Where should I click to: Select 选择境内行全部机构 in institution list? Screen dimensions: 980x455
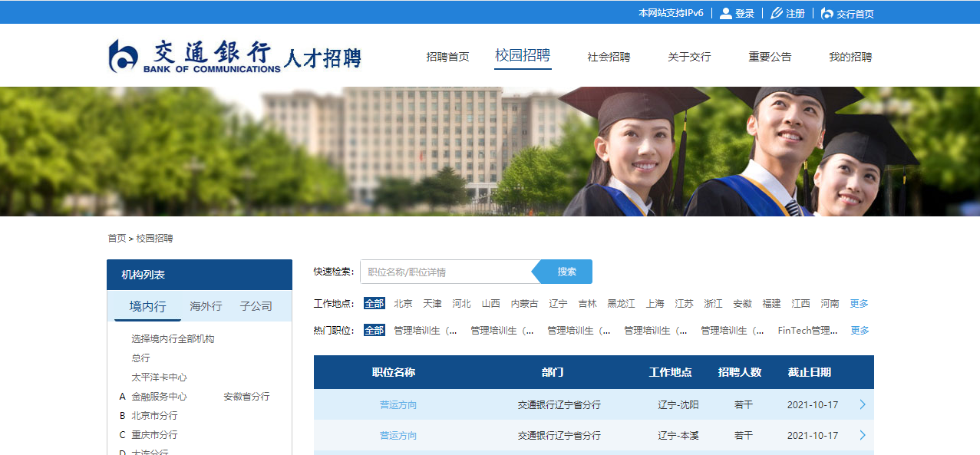click(x=173, y=339)
